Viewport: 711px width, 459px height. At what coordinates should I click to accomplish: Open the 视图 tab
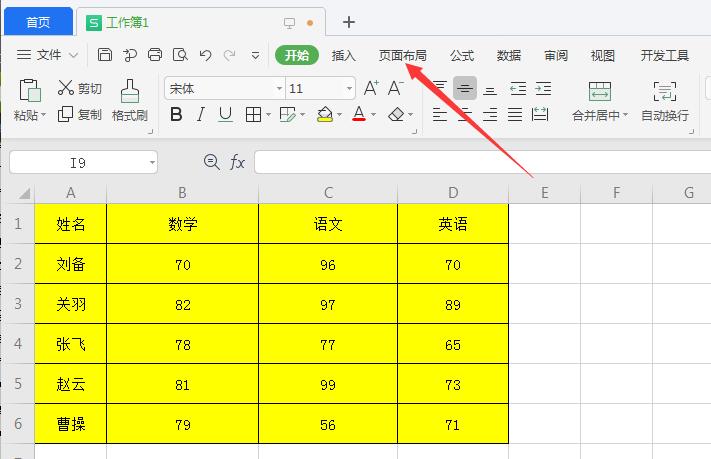point(603,55)
